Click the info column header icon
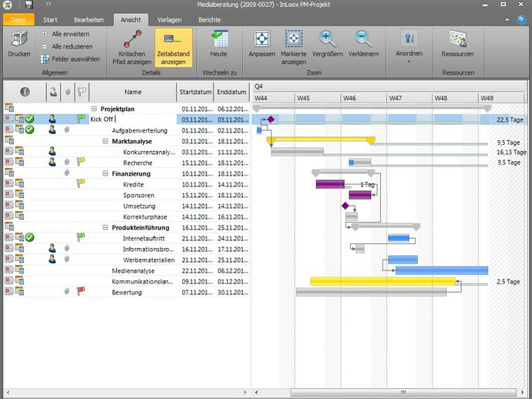This screenshot has width=532, height=399. [25, 92]
